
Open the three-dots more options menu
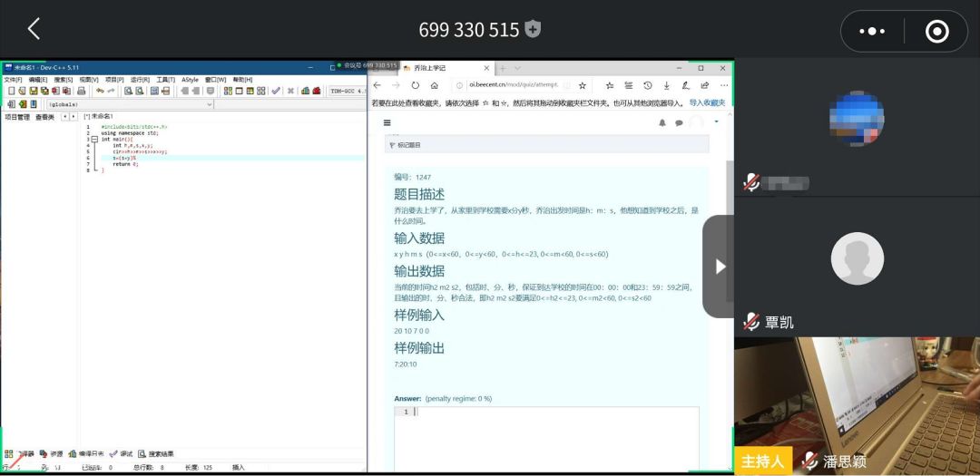click(x=871, y=31)
